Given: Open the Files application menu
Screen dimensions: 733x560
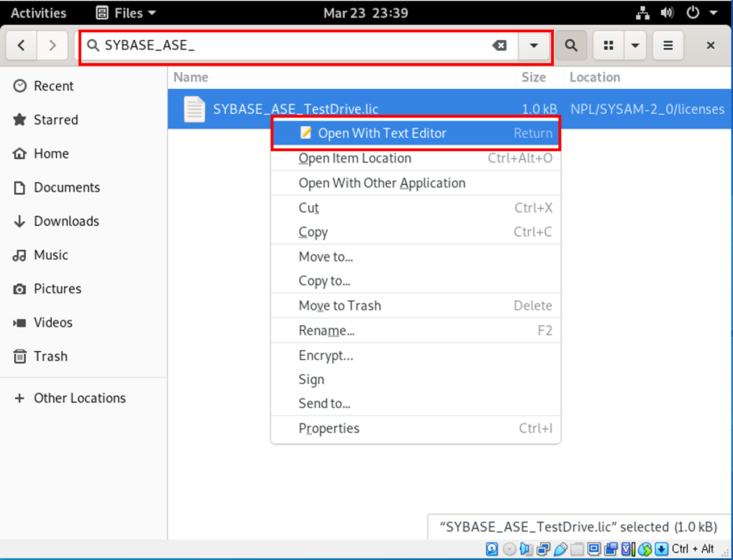Looking at the screenshot, I should tap(126, 13).
